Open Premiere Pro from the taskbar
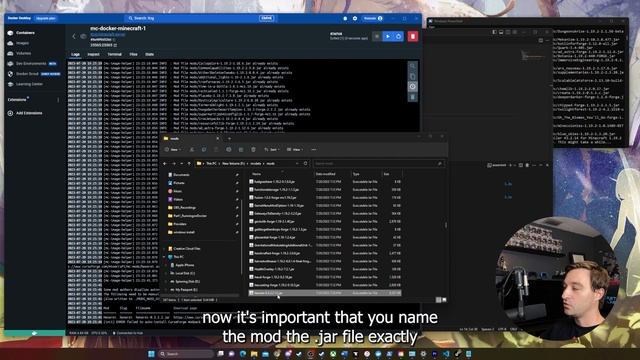The width and height of the screenshot is (640, 360). (x=434, y=354)
